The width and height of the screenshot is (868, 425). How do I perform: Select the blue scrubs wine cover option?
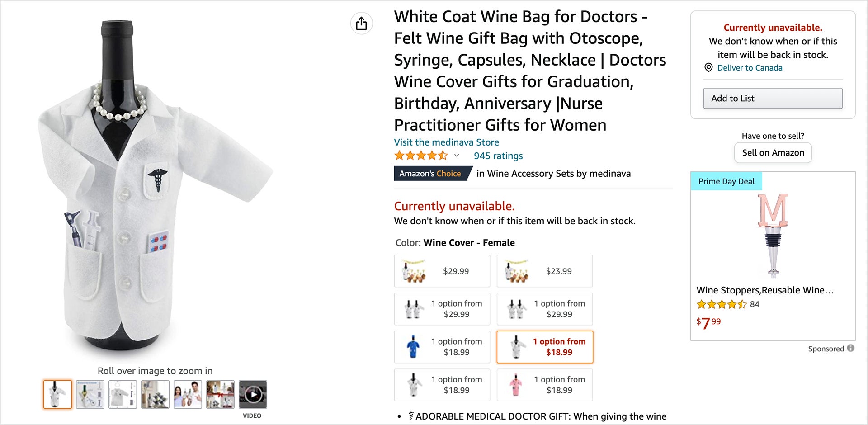(x=442, y=347)
